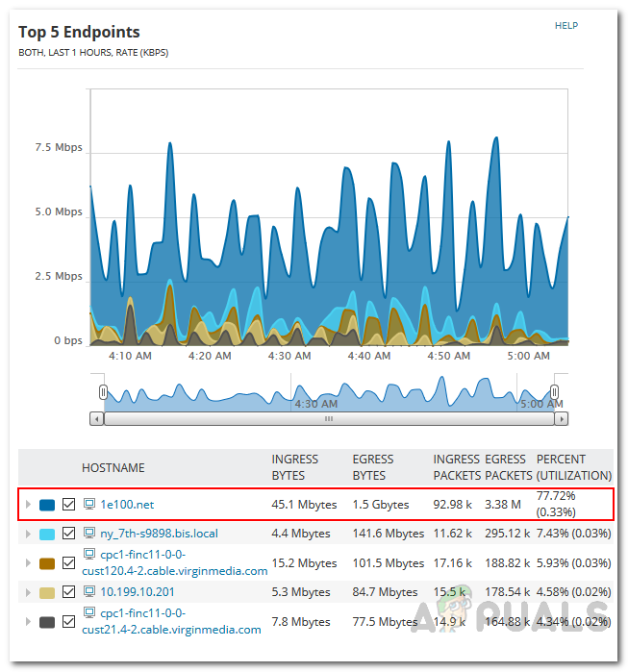Click the scrollbar left arrow under the chart
Viewport: 628px width, 672px height.
coord(96,419)
